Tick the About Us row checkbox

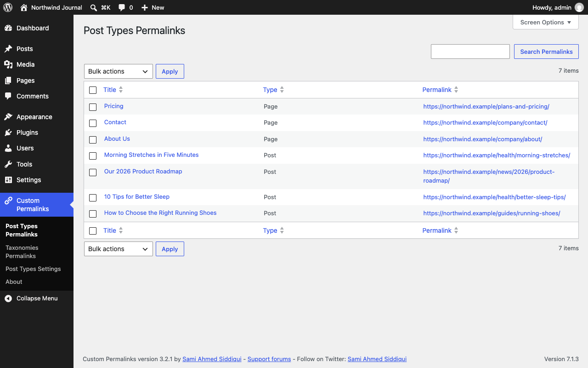point(93,140)
